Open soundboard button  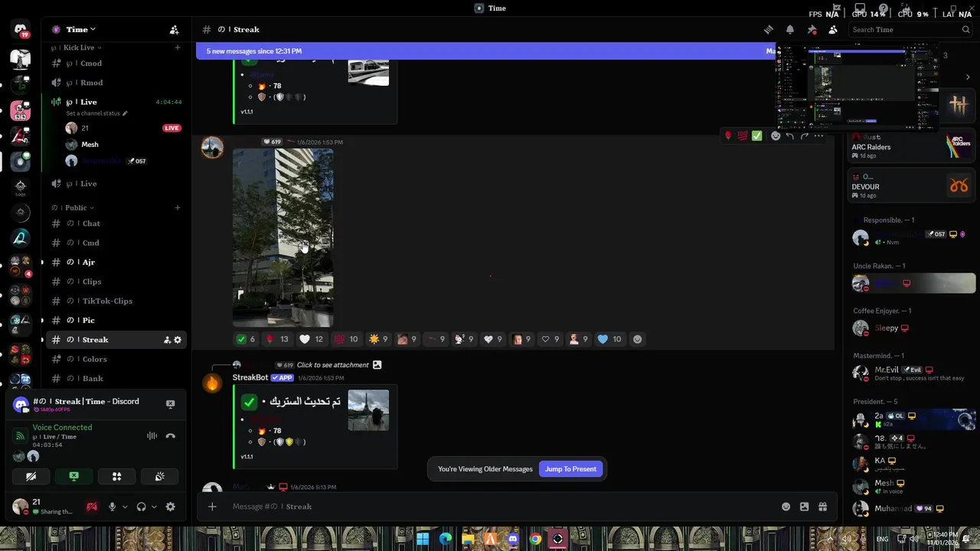pos(159,476)
